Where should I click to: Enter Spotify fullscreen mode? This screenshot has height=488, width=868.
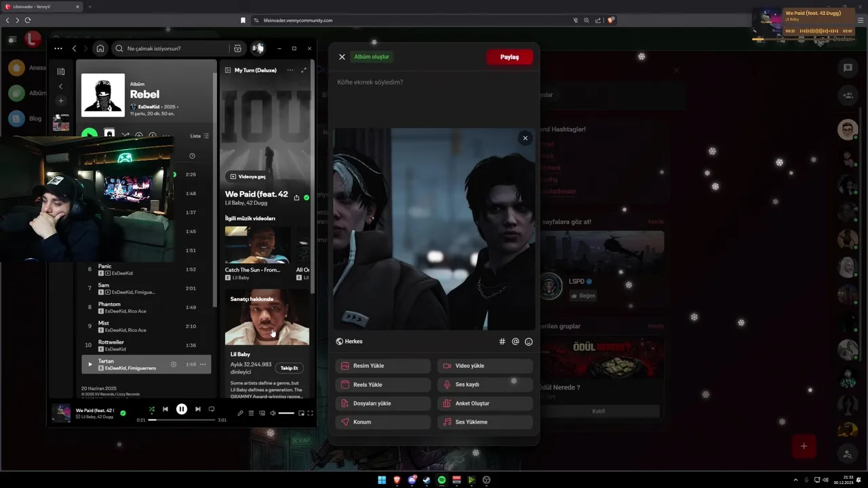click(310, 413)
